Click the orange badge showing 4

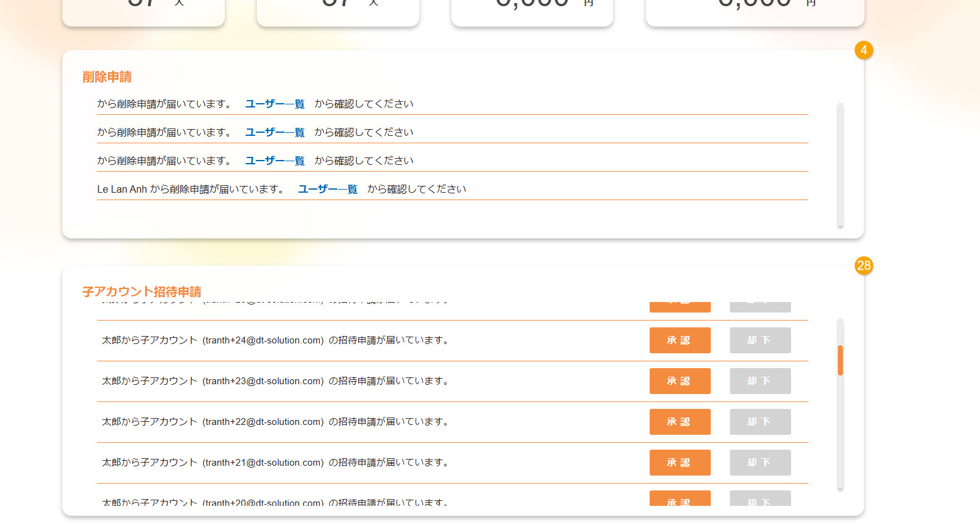(x=863, y=50)
